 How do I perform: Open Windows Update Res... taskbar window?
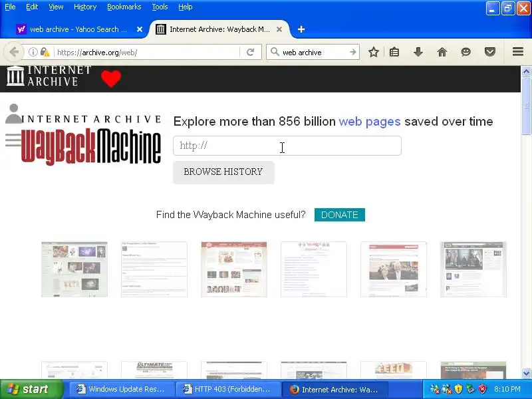coord(122,389)
